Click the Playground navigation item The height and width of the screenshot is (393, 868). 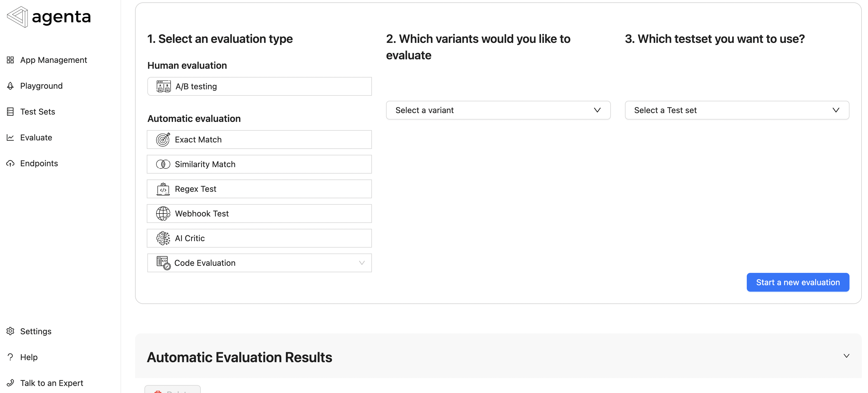pyautogui.click(x=41, y=85)
